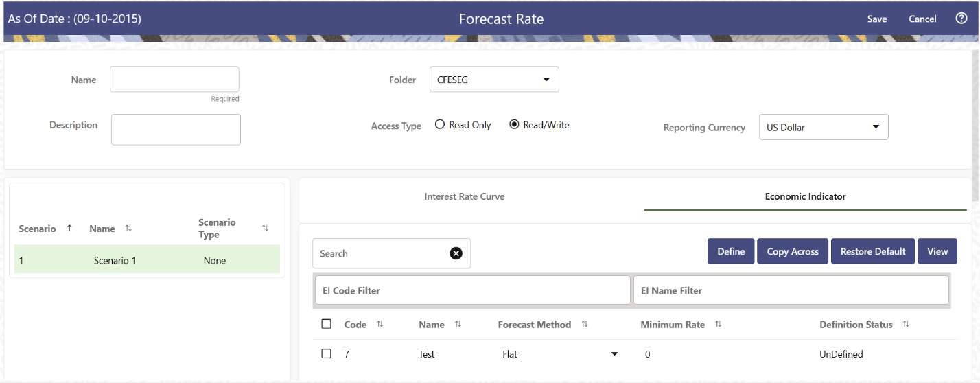Select the Read/Write access type

pos(514,125)
